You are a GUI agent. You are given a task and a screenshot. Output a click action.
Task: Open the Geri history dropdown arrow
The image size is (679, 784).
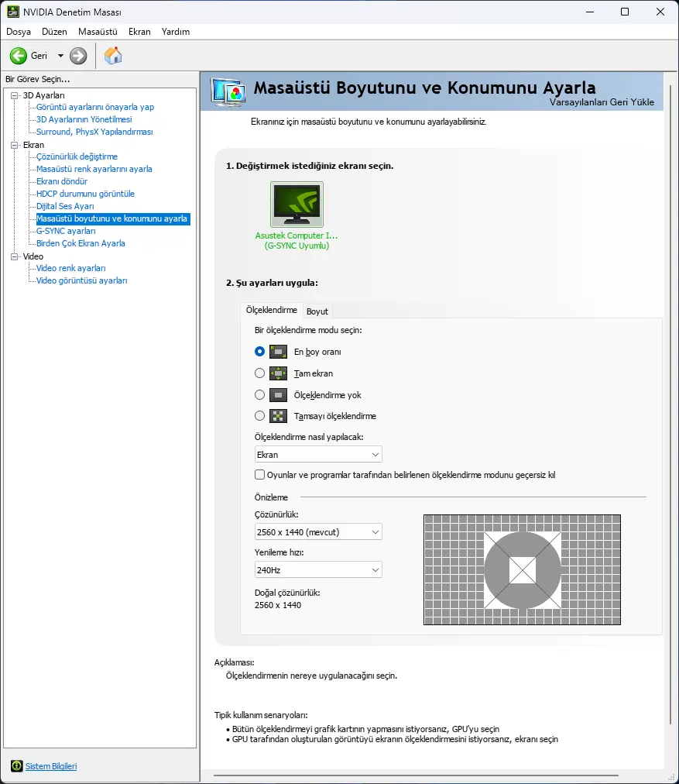pyautogui.click(x=60, y=56)
